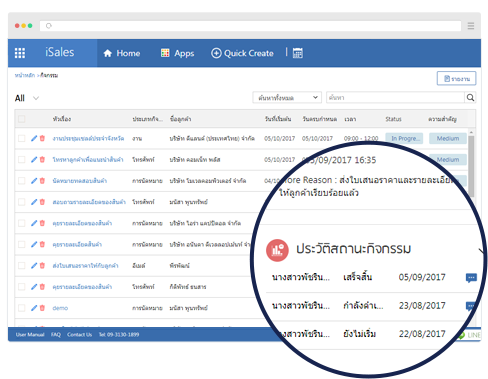
Task: Click the รายงาน report button
Action: click(456, 79)
